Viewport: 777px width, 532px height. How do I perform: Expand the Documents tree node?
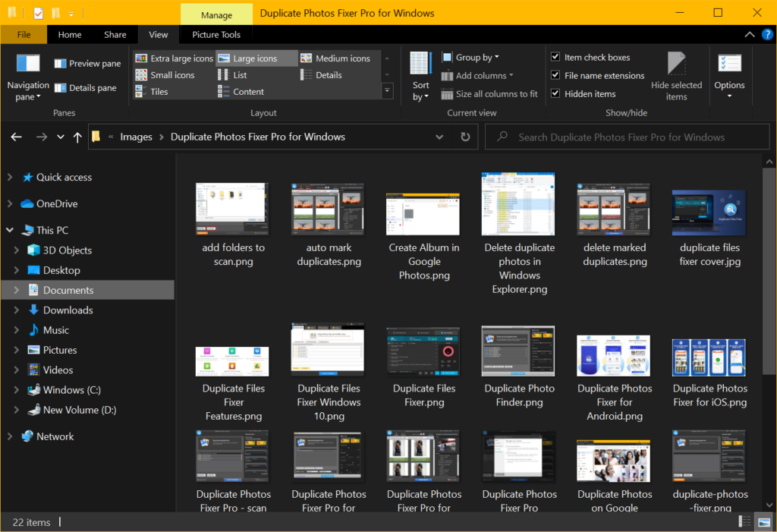coord(17,290)
